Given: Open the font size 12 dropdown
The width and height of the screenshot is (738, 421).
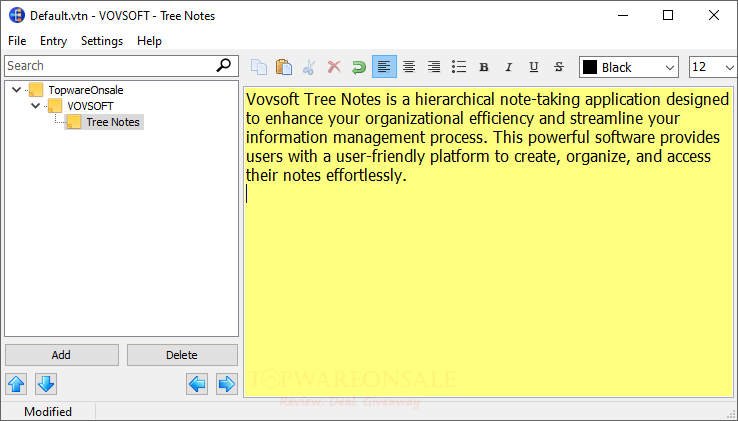Looking at the screenshot, I should tap(729, 67).
